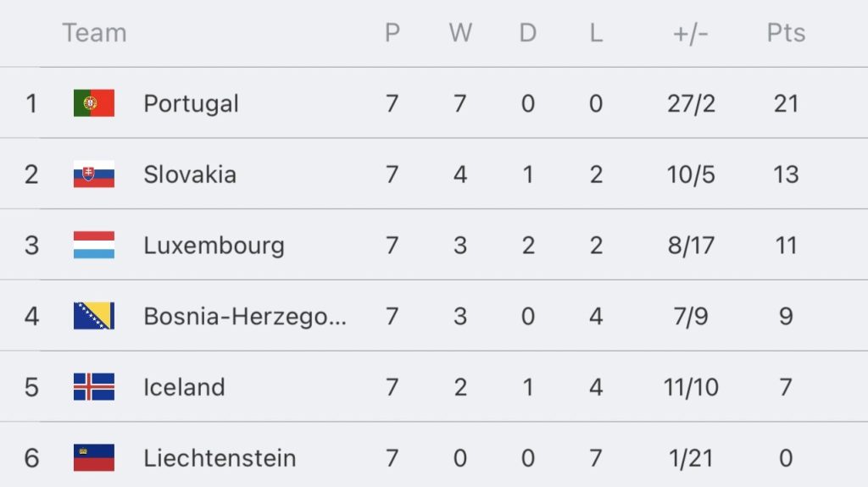Click the Bosnia-Herzegovina flag icon
The image size is (868, 487).
[x=94, y=315]
